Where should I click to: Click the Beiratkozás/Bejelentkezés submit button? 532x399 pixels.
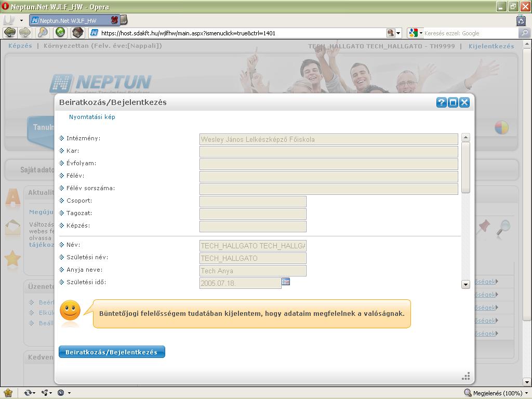tap(112, 352)
